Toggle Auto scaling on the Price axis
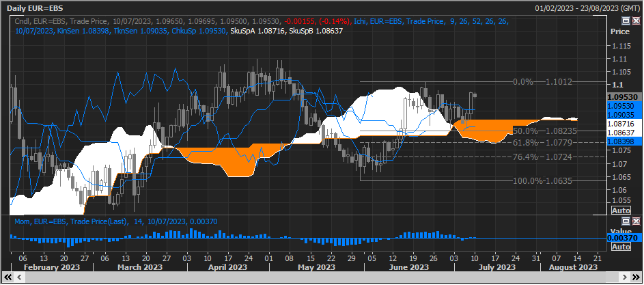This screenshot has height=285, width=644. [621, 211]
